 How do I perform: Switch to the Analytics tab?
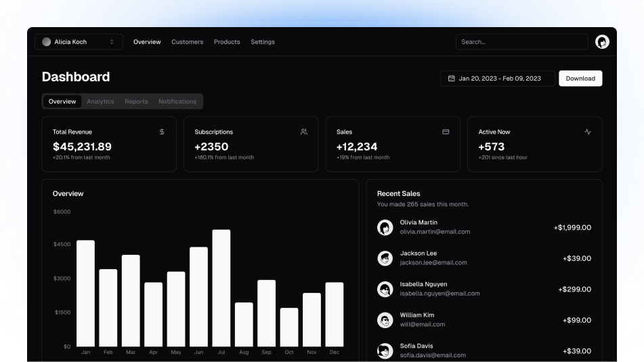pyautogui.click(x=100, y=102)
